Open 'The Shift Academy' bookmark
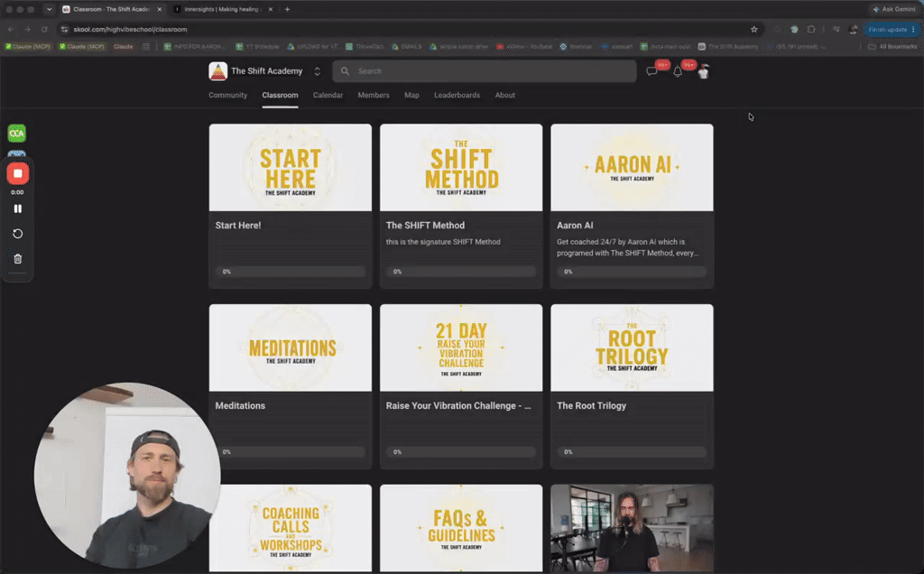924x574 pixels. coord(728,47)
